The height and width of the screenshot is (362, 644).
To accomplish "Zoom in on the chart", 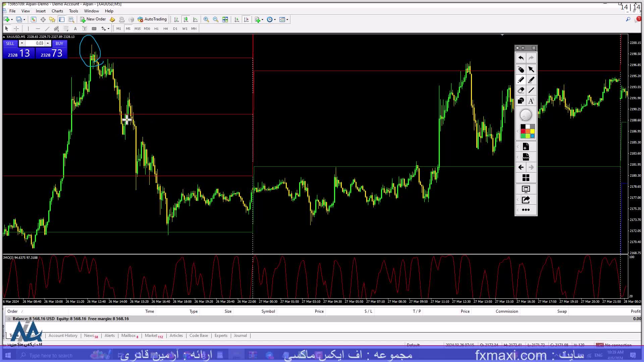I will point(206,19).
